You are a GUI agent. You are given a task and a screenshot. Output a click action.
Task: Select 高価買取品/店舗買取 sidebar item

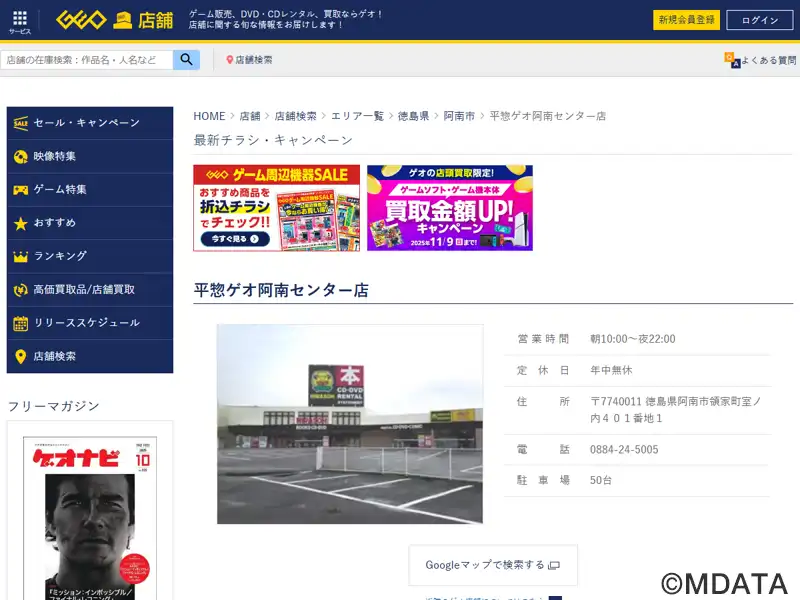pyautogui.click(x=89, y=289)
